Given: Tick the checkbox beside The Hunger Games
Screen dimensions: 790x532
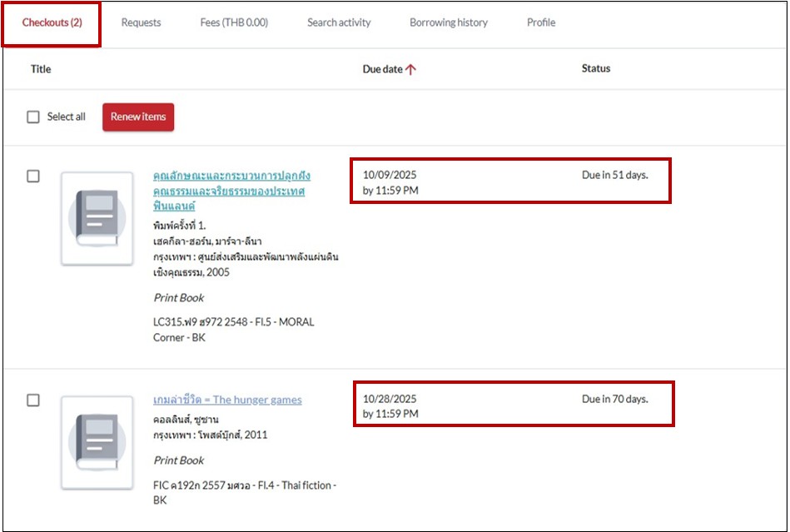Looking at the screenshot, I should tap(33, 400).
